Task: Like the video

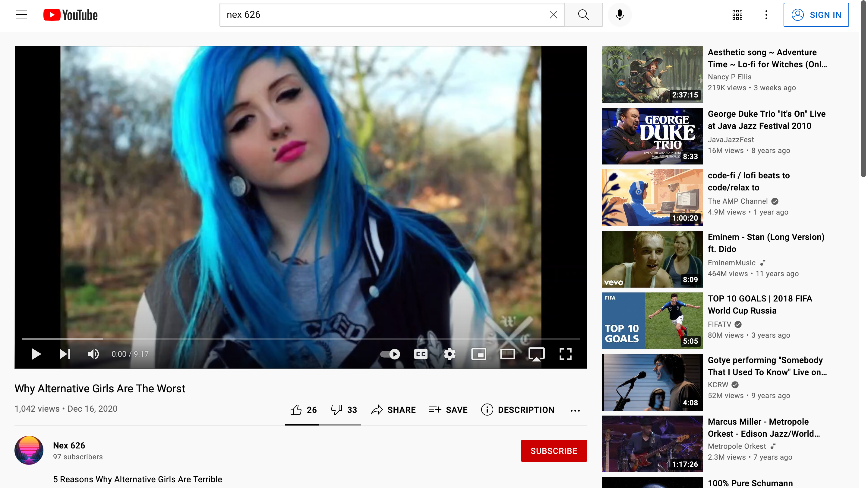Action: click(303, 410)
